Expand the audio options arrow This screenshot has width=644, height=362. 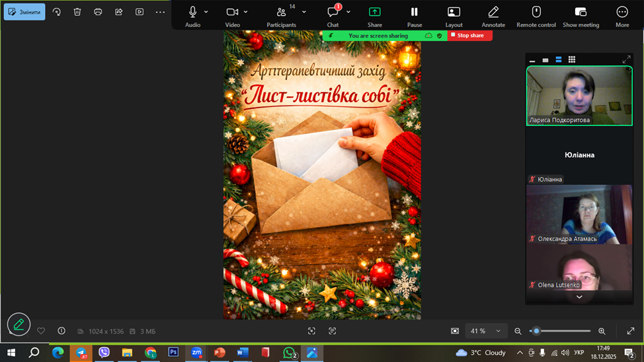tap(206, 12)
